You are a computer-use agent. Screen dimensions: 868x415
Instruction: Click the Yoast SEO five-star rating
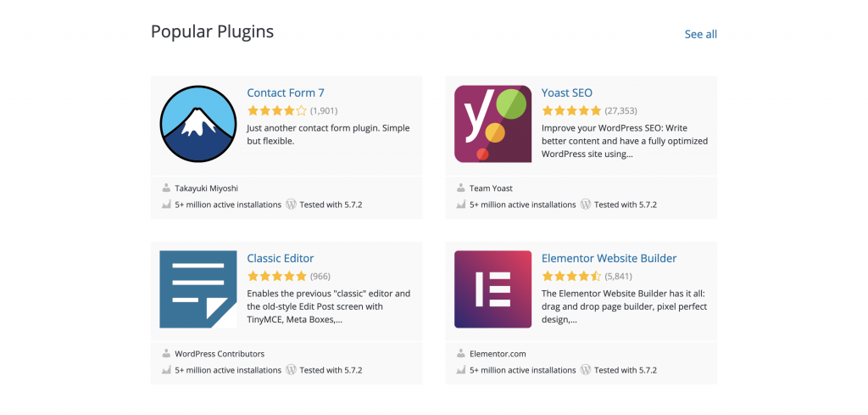click(571, 110)
